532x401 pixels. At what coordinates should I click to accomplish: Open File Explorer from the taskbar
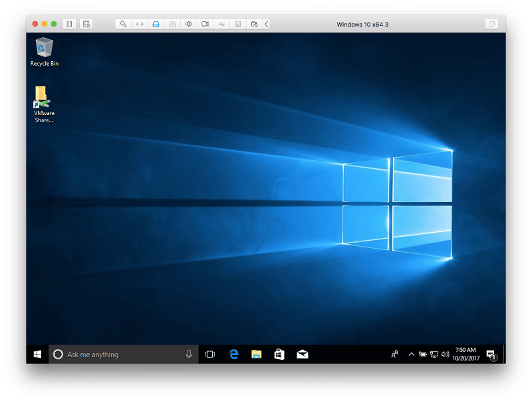coord(256,354)
